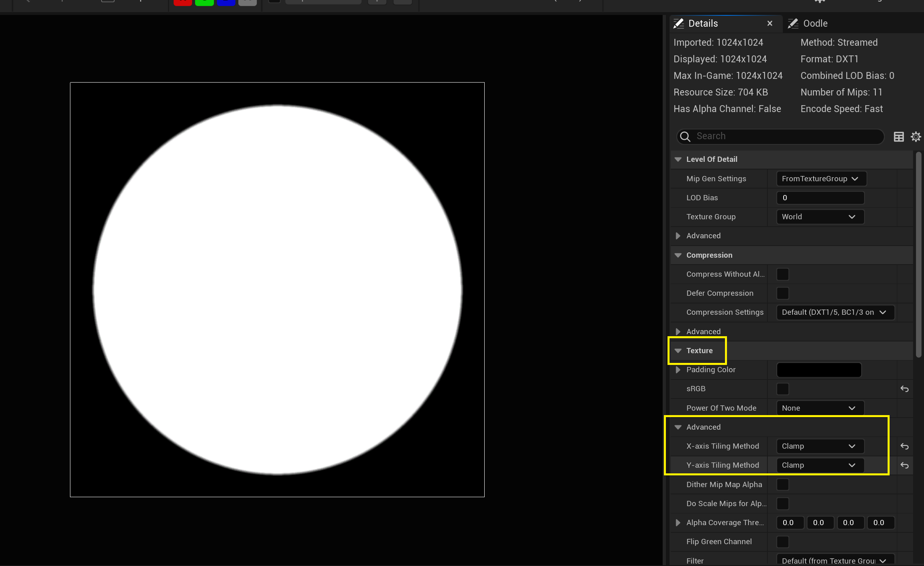Open the Compression Settings dropdown

point(835,312)
